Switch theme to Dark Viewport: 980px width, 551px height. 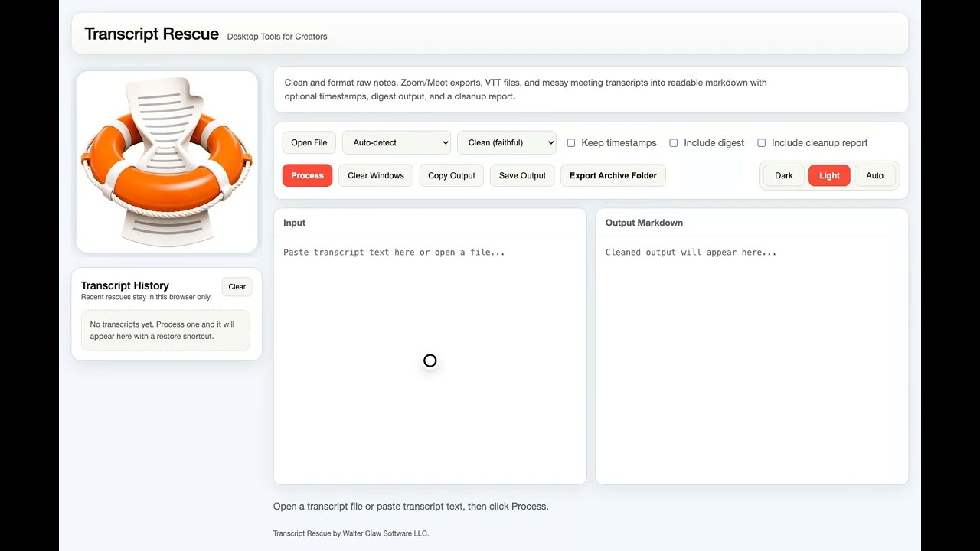coord(784,175)
